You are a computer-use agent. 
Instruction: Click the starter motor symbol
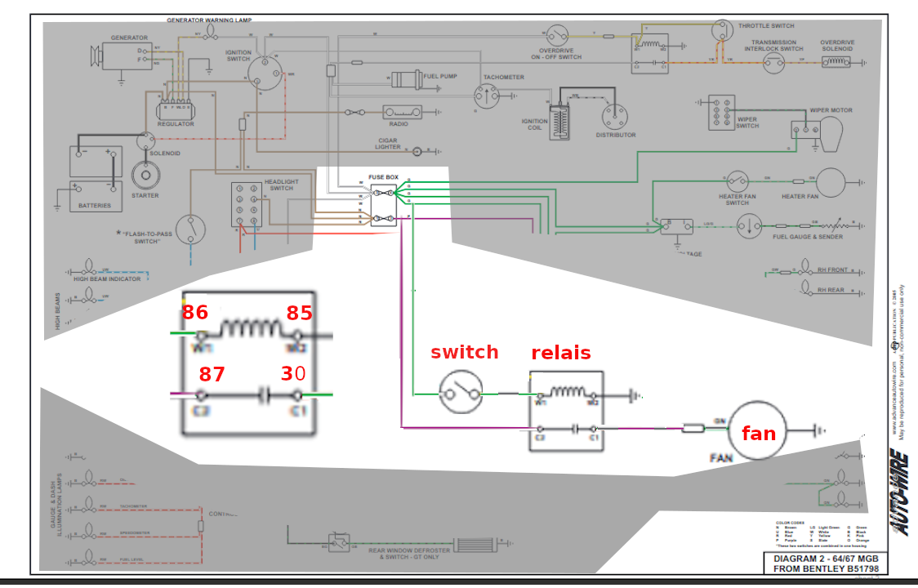(x=145, y=175)
